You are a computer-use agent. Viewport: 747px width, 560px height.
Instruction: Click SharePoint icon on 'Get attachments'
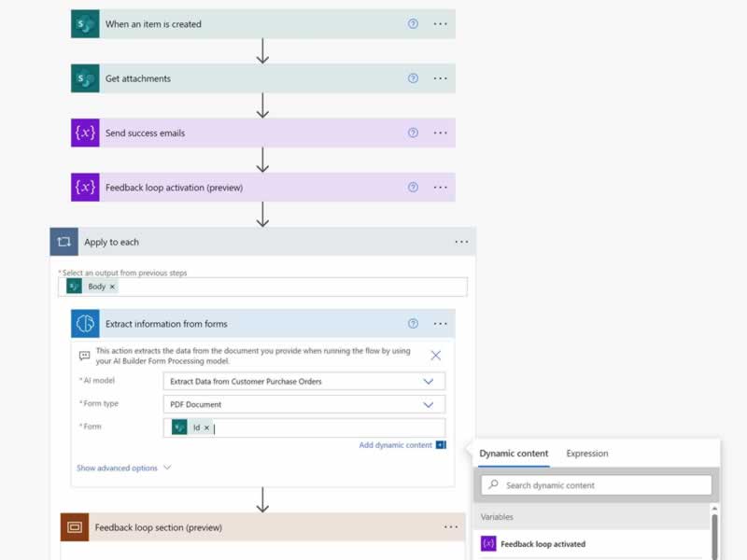point(85,78)
